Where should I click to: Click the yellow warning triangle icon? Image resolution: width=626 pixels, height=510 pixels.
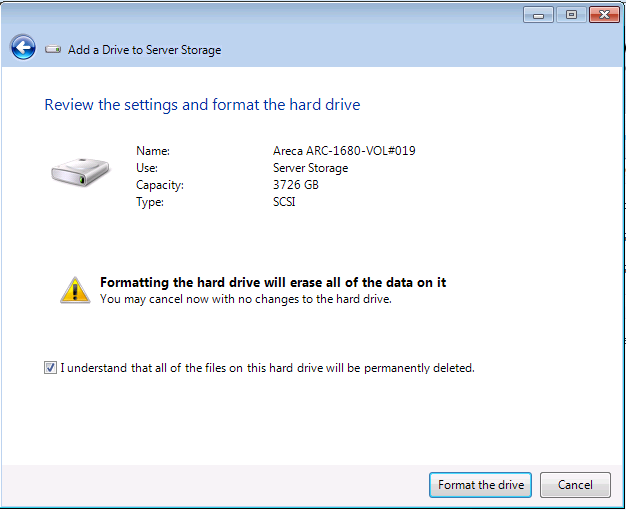(75, 289)
